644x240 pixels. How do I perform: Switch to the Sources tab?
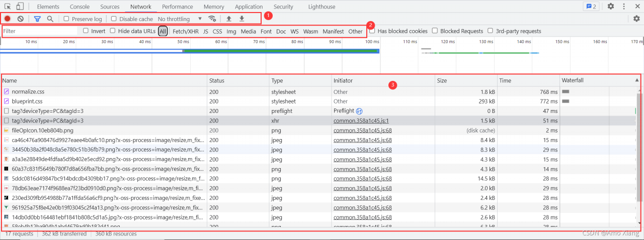pos(110,7)
